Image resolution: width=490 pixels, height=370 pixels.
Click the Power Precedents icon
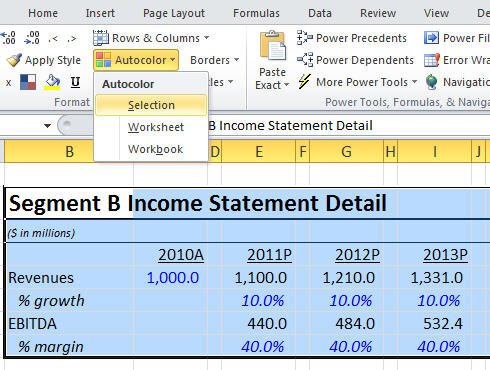point(304,38)
